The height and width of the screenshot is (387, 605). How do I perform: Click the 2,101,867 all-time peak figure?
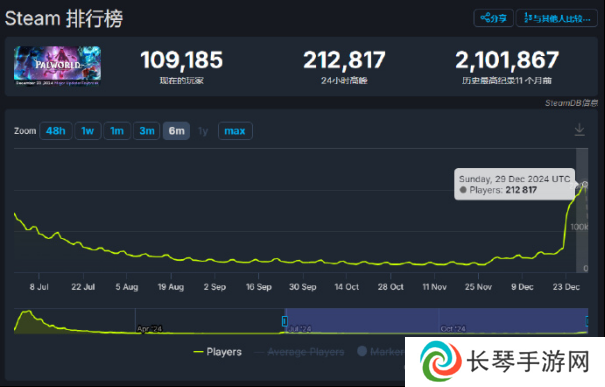tap(507, 60)
